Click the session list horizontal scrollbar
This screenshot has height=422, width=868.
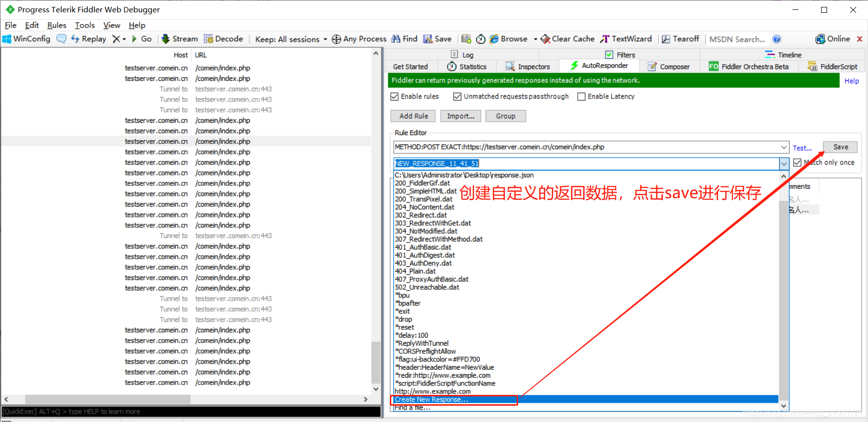tap(185, 399)
